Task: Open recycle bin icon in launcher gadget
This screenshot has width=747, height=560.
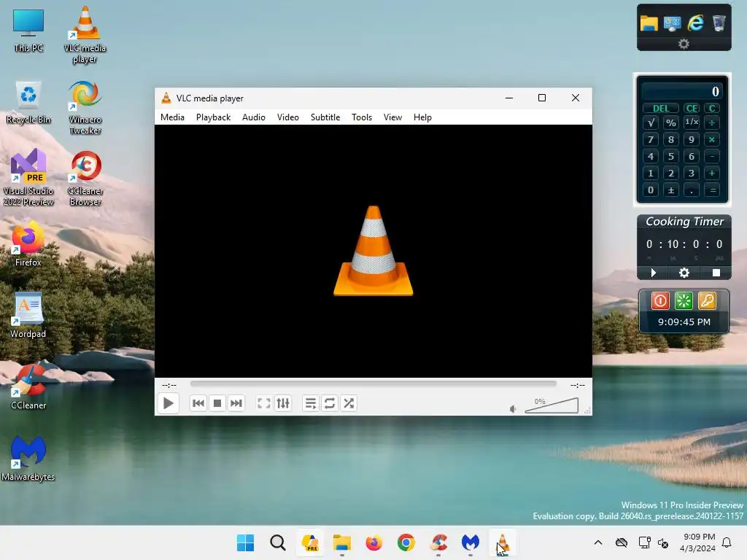Action: click(719, 23)
